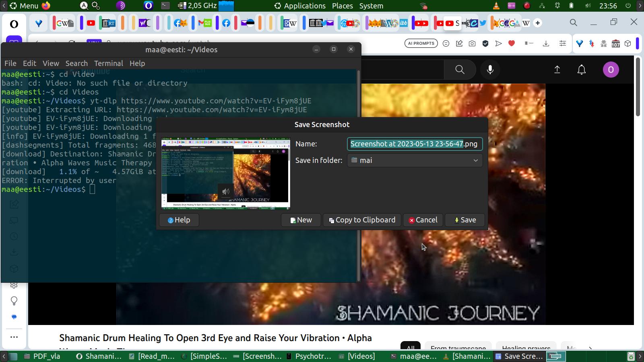Open the panel Applications menu
Screen dimensions: 644x362
pos(300,6)
